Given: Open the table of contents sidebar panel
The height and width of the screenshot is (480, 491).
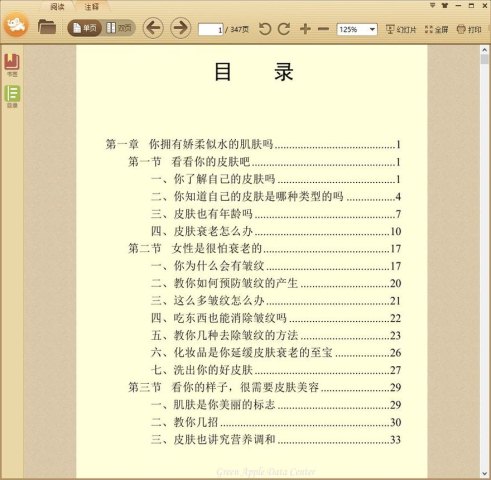Looking at the screenshot, I should 12,96.
